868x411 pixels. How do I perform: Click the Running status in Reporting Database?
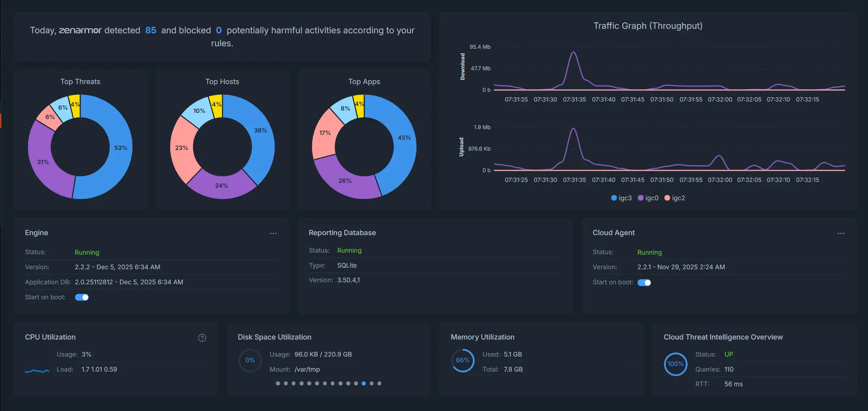349,250
